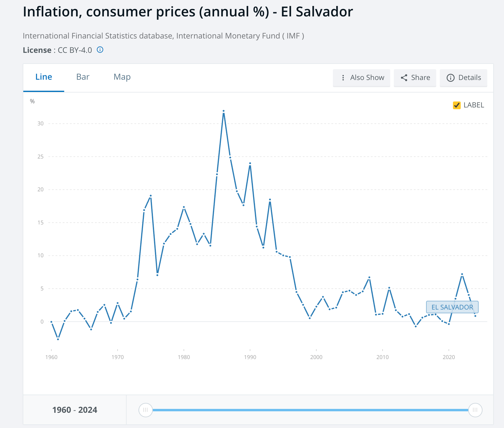Select the Line tab
The height and width of the screenshot is (428, 504).
pos(44,77)
